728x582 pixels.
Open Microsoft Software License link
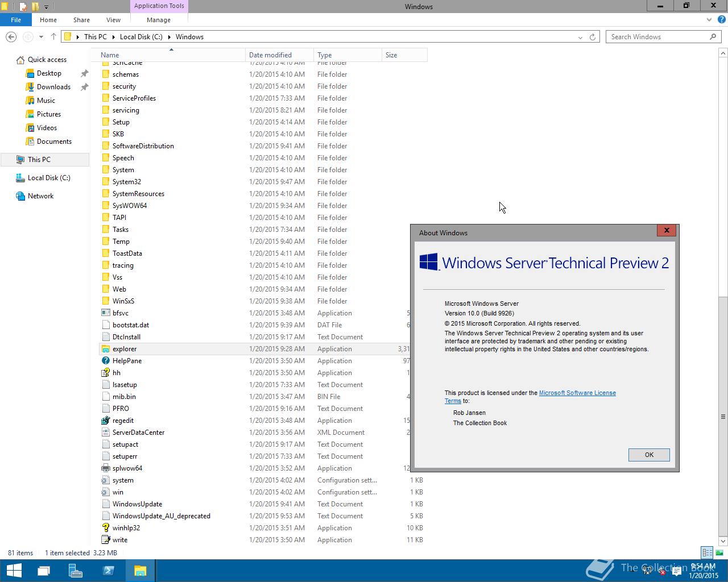pos(577,393)
